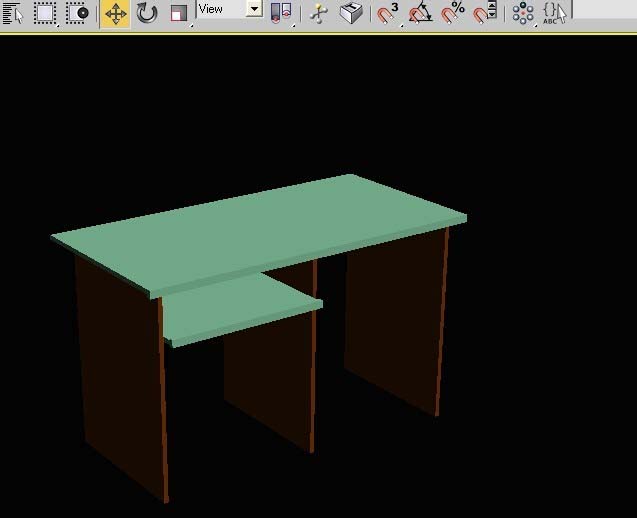Viewport: 637px width, 518px height.
Task: Toggle the Spinner Snap magnet
Action: (x=485, y=12)
